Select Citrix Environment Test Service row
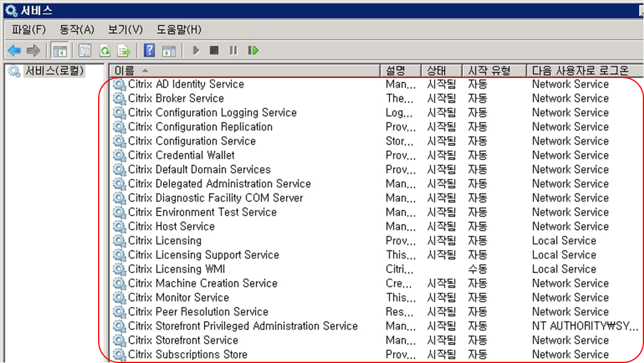This screenshot has height=363, width=644. pos(376,212)
